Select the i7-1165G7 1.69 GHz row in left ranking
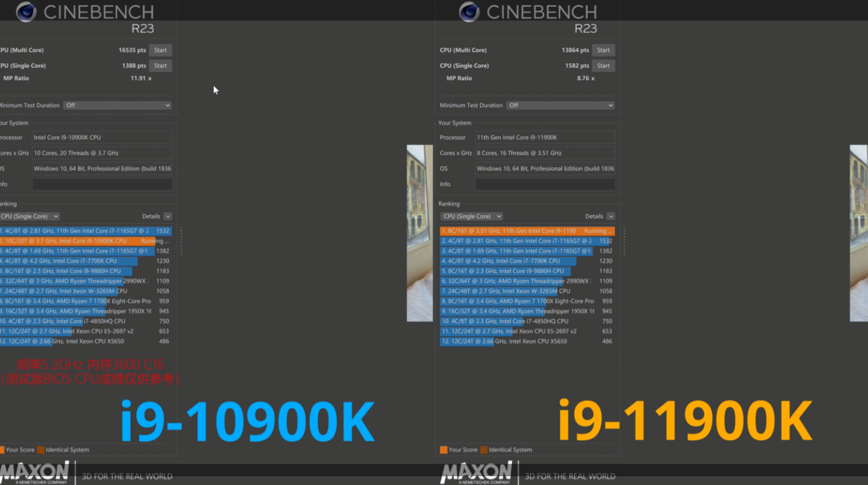The width and height of the screenshot is (868, 485). coord(86,251)
